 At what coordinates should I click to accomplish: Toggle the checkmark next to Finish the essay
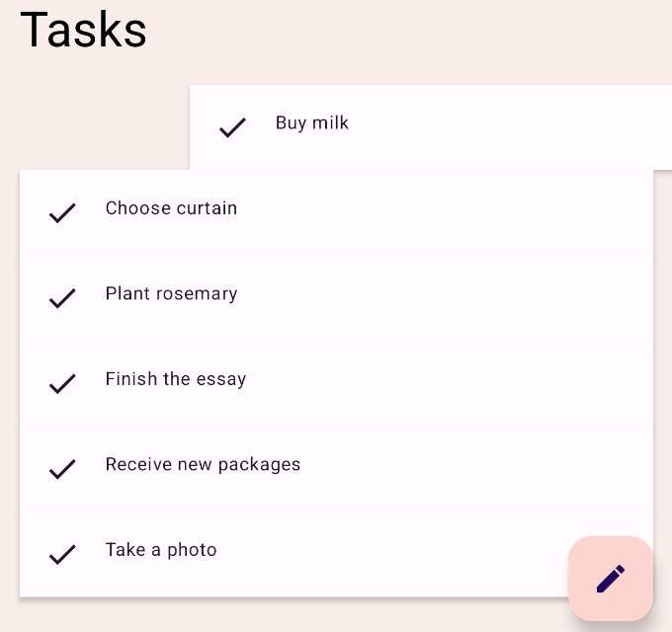[x=62, y=383]
